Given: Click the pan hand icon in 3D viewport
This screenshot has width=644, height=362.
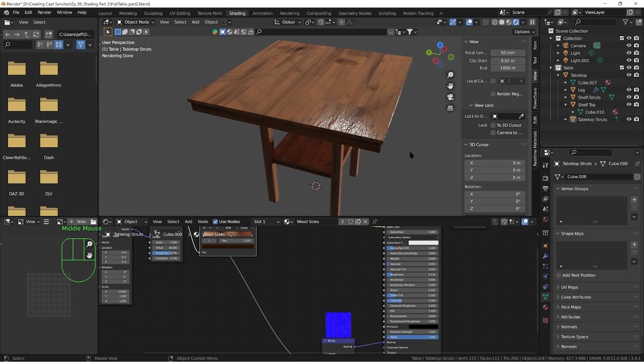Looking at the screenshot, I should point(450,86).
